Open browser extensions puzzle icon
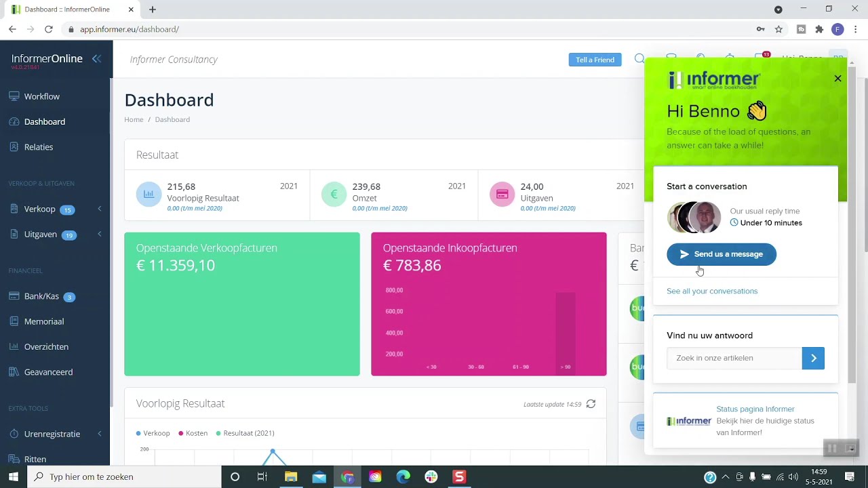 click(x=819, y=29)
